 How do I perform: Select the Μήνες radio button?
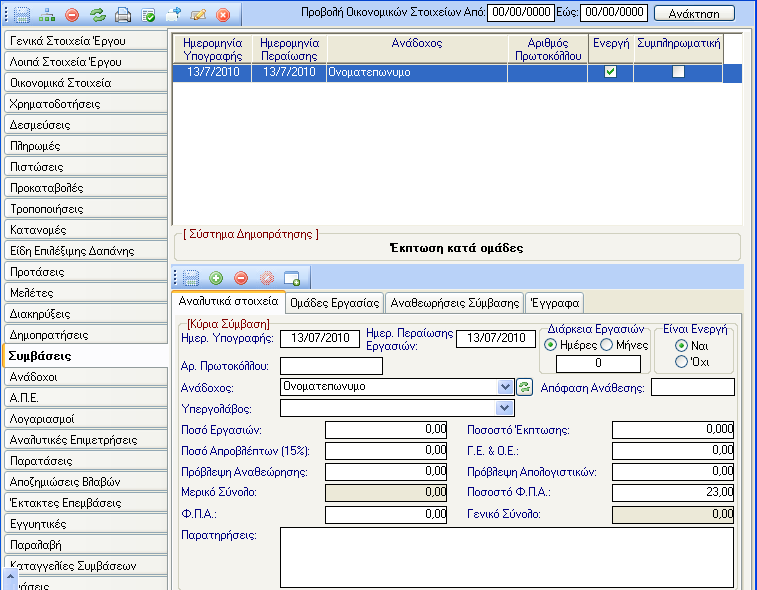tap(606, 345)
